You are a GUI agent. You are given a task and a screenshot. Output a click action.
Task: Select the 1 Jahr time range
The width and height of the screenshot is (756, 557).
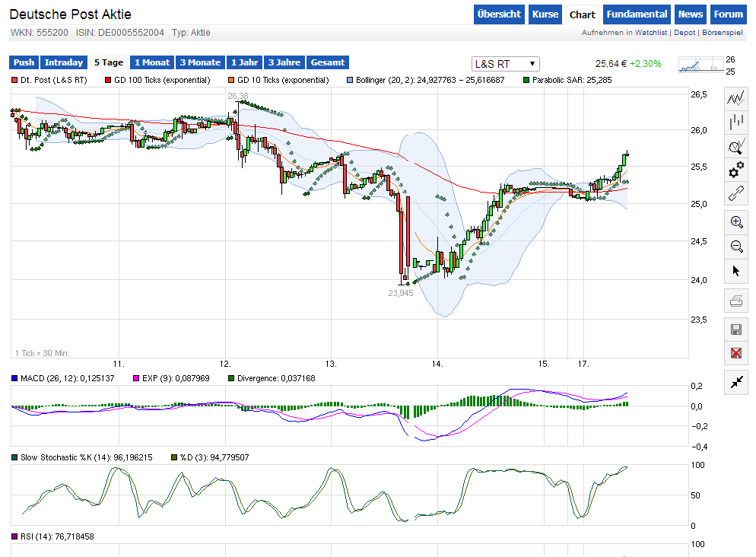[244, 62]
